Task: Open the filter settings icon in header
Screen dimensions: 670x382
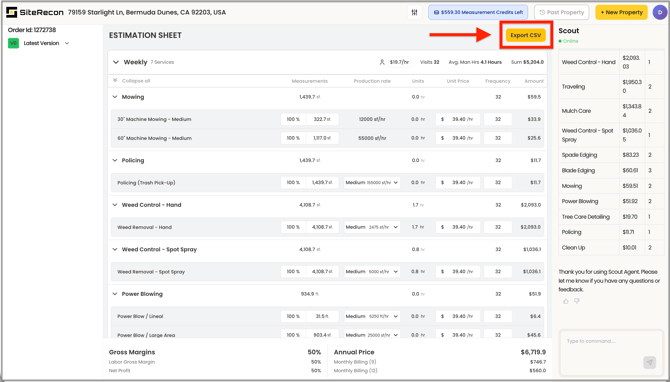Action: (x=414, y=12)
